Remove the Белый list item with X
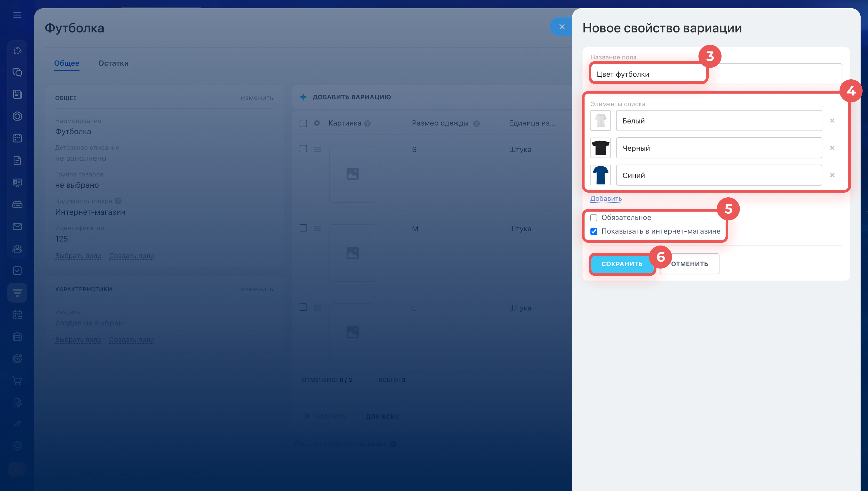This screenshot has width=868, height=491. coord(832,121)
